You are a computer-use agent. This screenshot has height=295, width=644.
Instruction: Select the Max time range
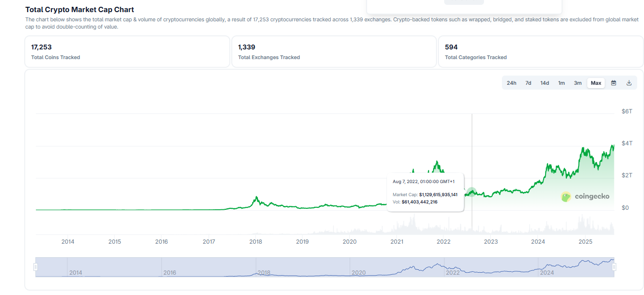[x=596, y=83]
